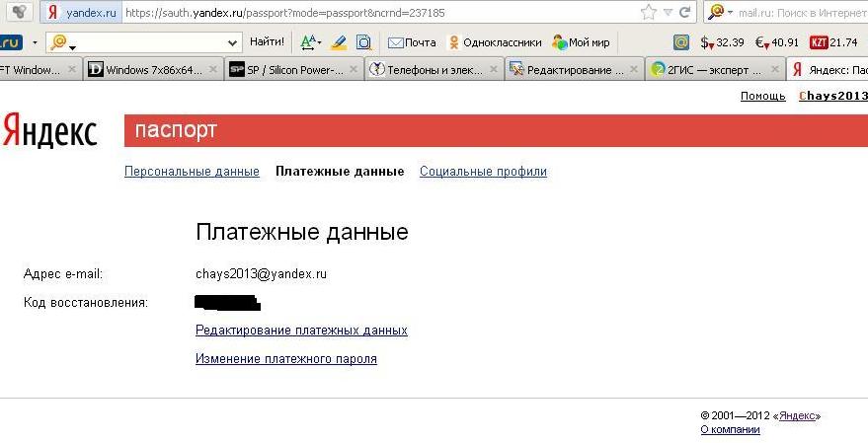Open the search engine selector icon
Viewport: 868px width, 443px height.
coord(719,12)
